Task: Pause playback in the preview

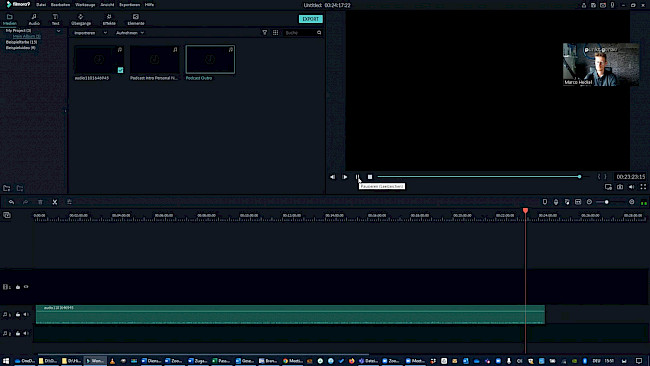Action: tap(357, 177)
